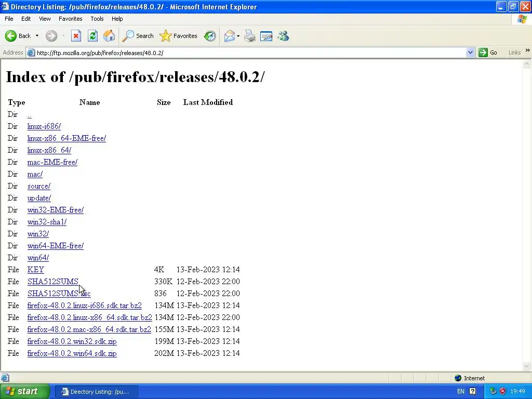Open the Edit menu

(26, 19)
